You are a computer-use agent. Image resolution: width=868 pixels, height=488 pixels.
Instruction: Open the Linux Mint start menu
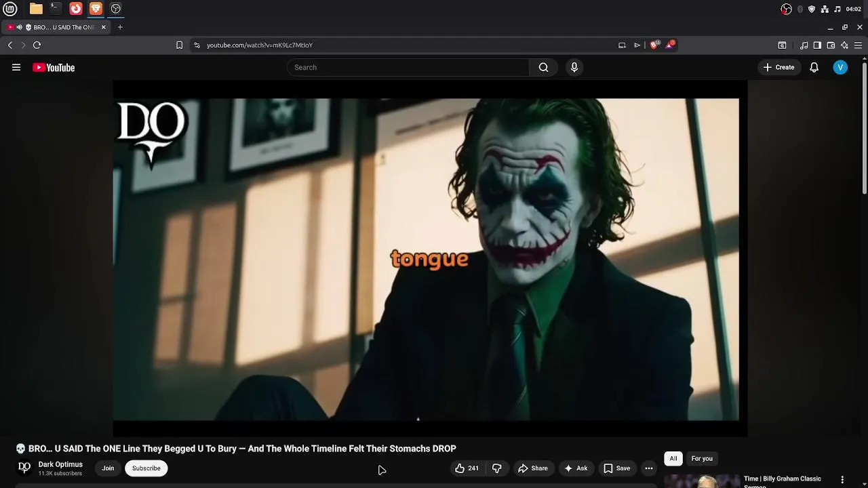click(10, 9)
